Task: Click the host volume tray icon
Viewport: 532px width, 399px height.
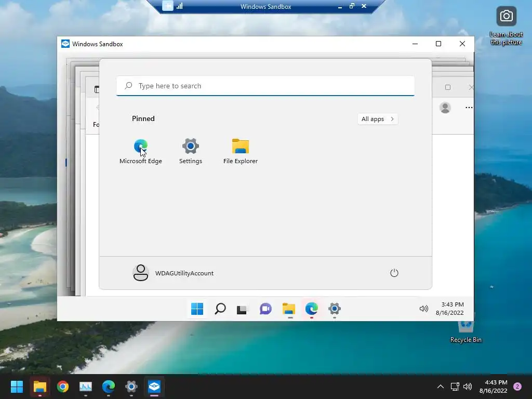Action: coord(468,387)
